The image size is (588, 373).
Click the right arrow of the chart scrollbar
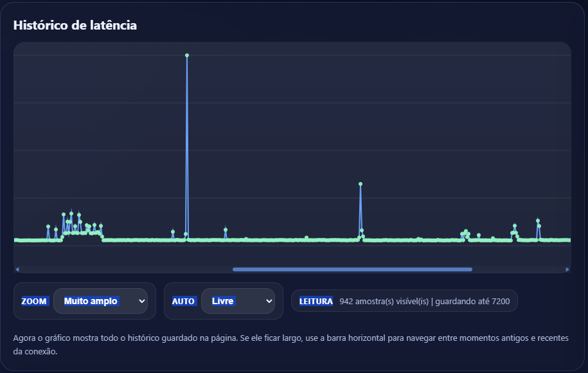[x=567, y=269]
